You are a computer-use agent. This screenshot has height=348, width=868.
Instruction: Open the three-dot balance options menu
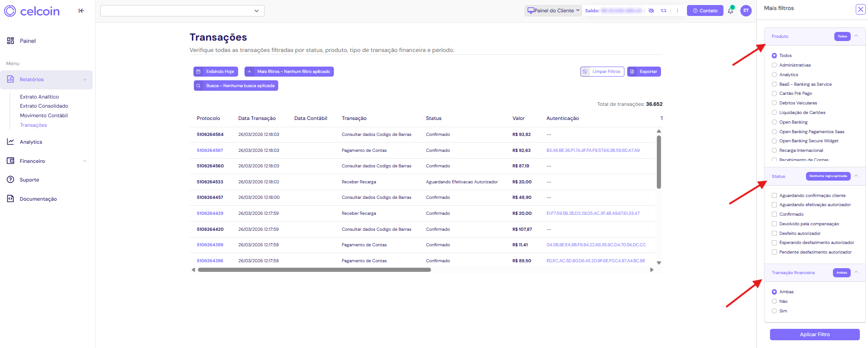677,10
